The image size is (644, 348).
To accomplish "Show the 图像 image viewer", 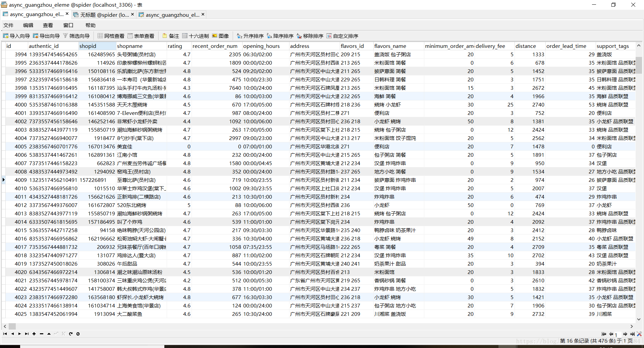I will pos(220,36).
